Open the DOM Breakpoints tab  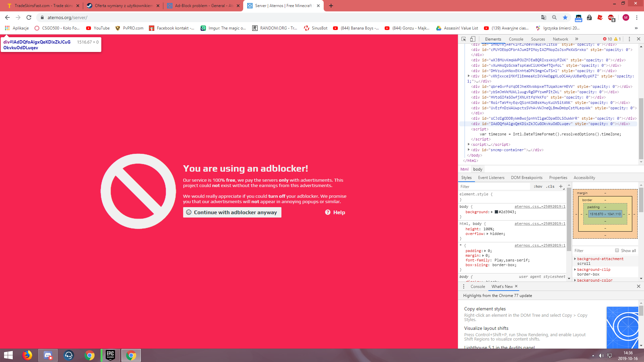tap(527, 178)
